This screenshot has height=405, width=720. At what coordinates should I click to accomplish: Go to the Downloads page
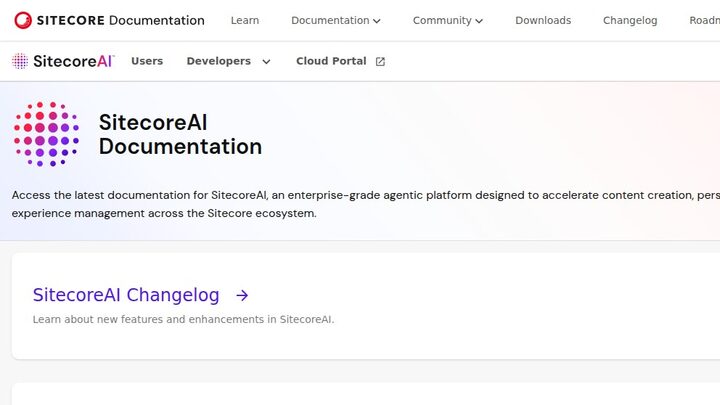click(543, 20)
